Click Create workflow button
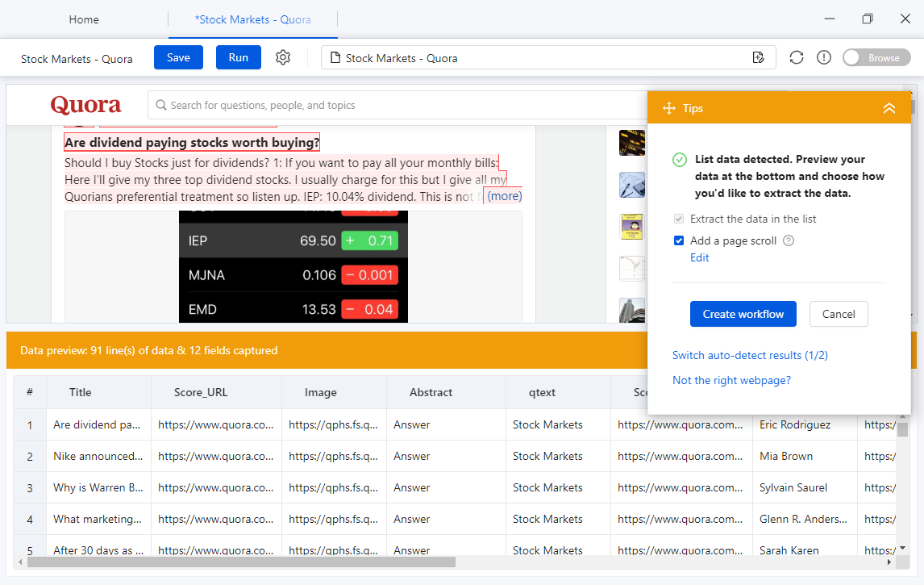This screenshot has width=924, height=585. 743,314
